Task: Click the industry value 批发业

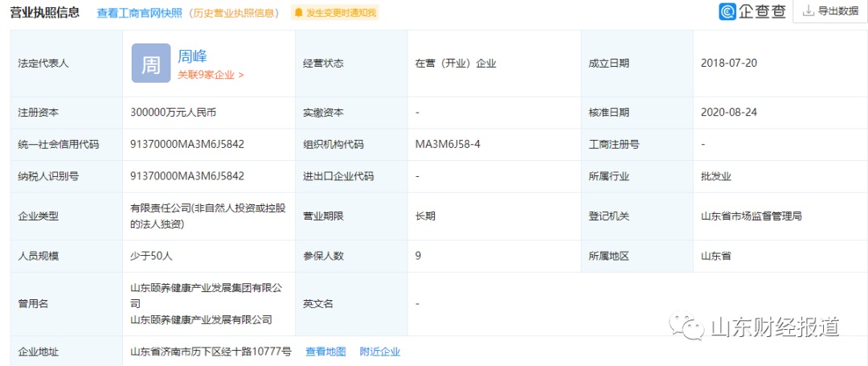Action: [x=716, y=176]
